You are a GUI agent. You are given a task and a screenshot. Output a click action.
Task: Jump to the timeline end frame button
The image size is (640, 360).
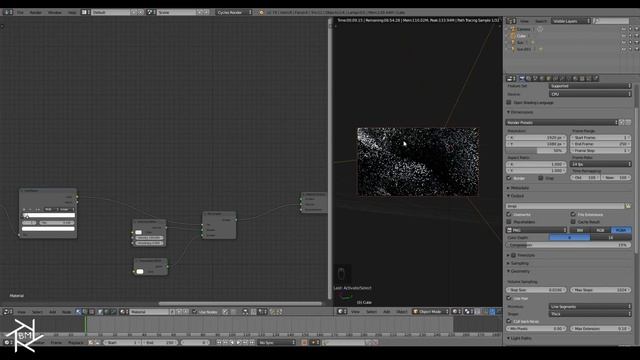point(252,342)
